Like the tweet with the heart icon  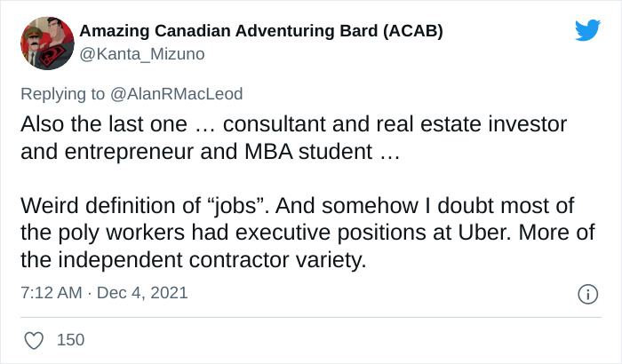coord(34,340)
